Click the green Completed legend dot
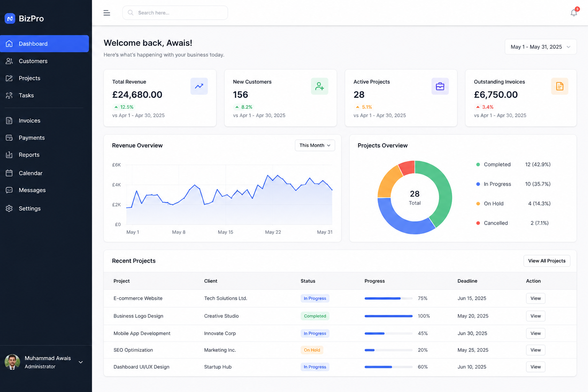The width and height of the screenshot is (588, 392). coord(478,165)
